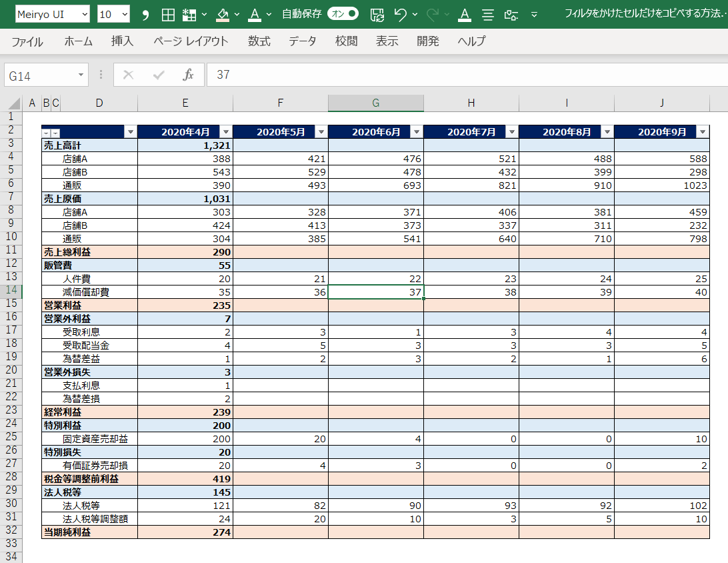Apply All Borders using the borders icon
The width and height of the screenshot is (728, 563).
pos(168,13)
